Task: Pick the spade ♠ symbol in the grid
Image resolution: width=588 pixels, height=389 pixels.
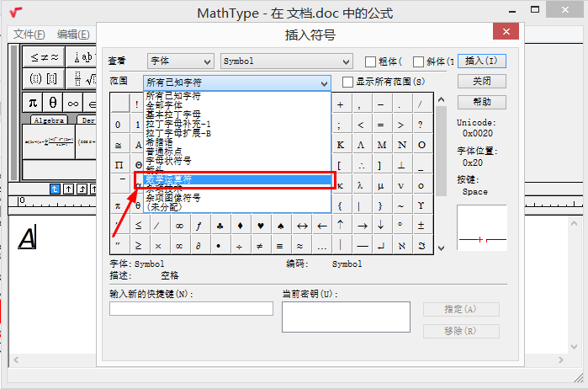Action: click(281, 226)
